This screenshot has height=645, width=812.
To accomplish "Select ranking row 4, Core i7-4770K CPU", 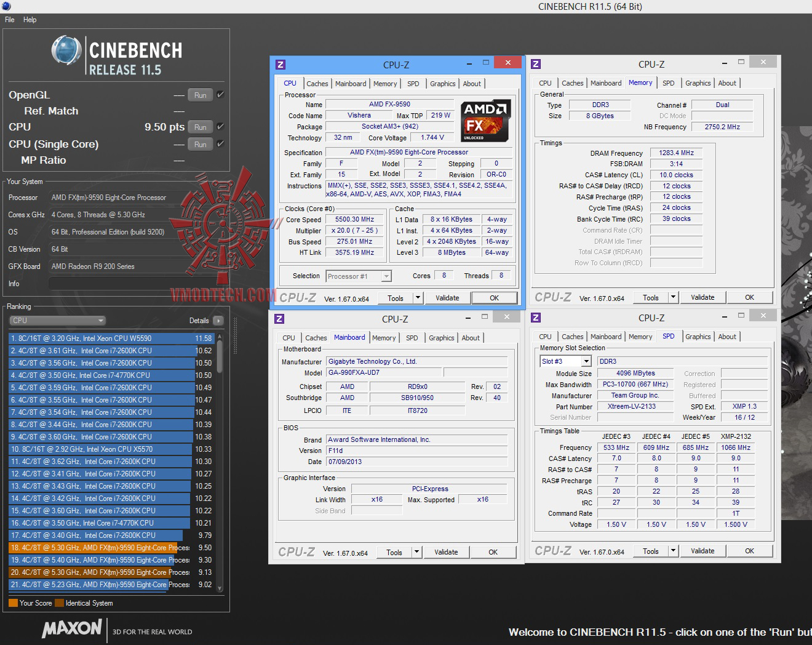I will point(111,375).
